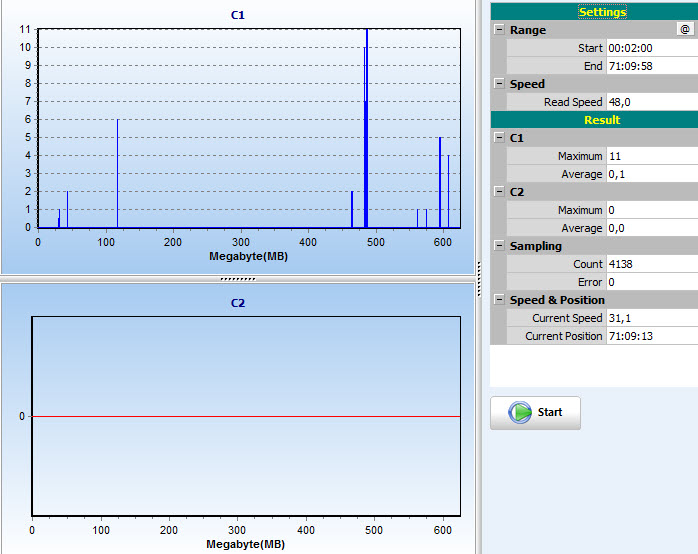Click the red C2 zero line

246,417
